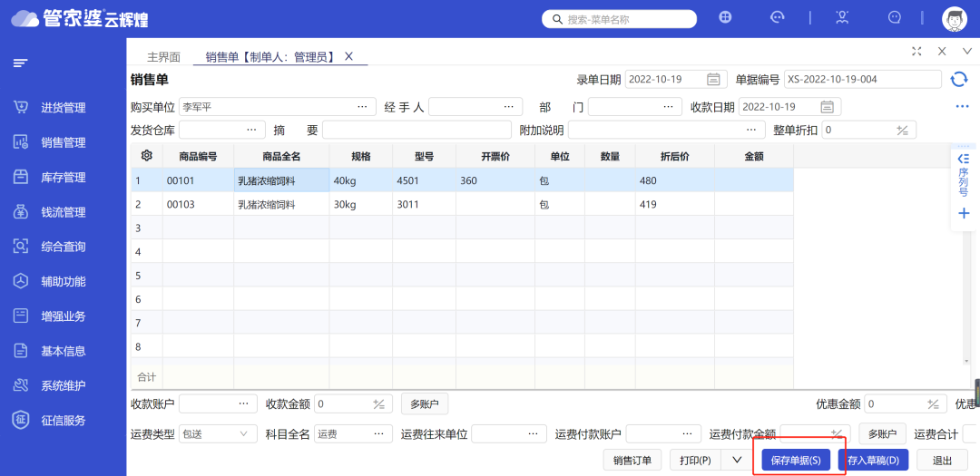This screenshot has height=476, width=980.
Task: Switch to the 主界面 tab
Action: click(x=163, y=56)
